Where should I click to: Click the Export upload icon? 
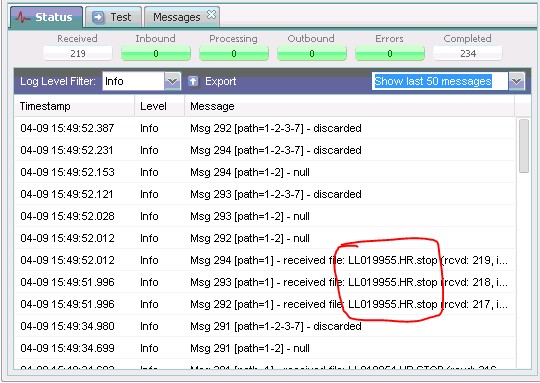[193, 81]
